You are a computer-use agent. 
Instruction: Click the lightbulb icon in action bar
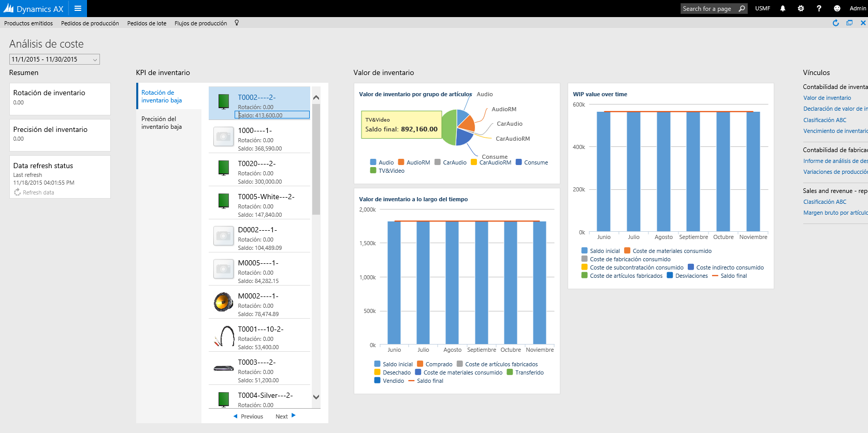pyautogui.click(x=237, y=23)
